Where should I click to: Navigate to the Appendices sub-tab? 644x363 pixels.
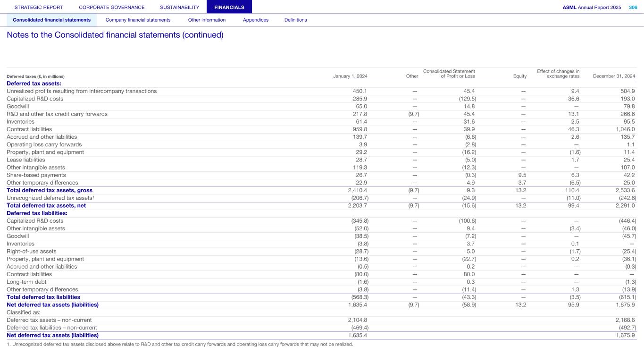[255, 20]
